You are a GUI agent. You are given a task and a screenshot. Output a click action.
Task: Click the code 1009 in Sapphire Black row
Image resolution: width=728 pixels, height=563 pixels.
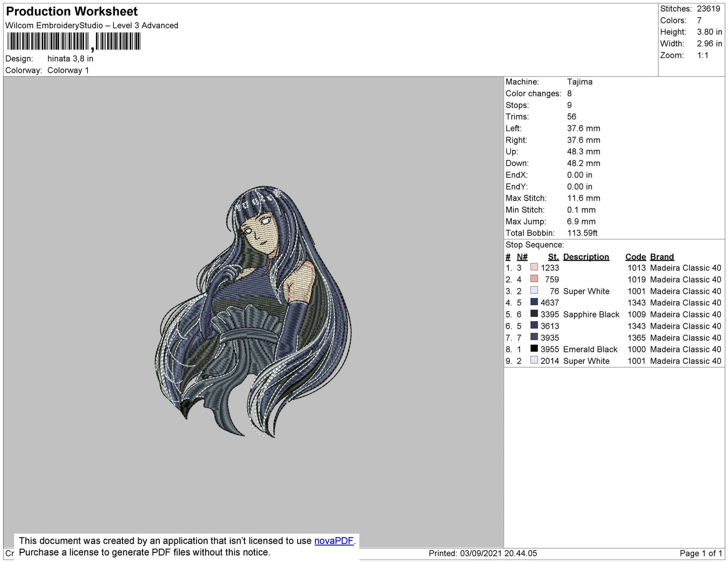click(636, 314)
